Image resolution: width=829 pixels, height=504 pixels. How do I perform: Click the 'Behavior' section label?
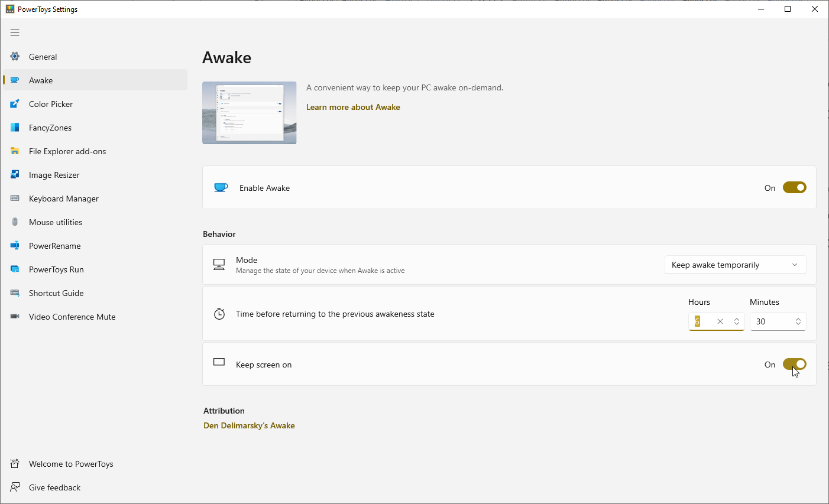[x=219, y=234]
